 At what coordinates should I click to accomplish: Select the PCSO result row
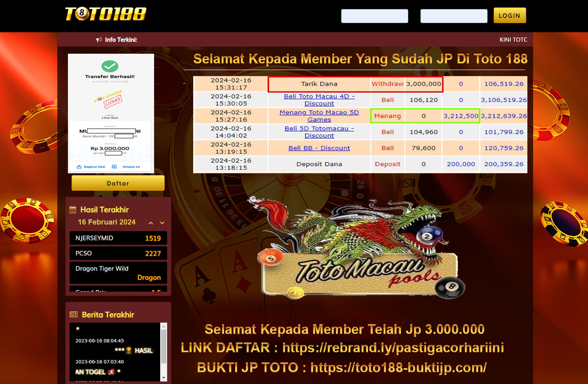tap(118, 253)
